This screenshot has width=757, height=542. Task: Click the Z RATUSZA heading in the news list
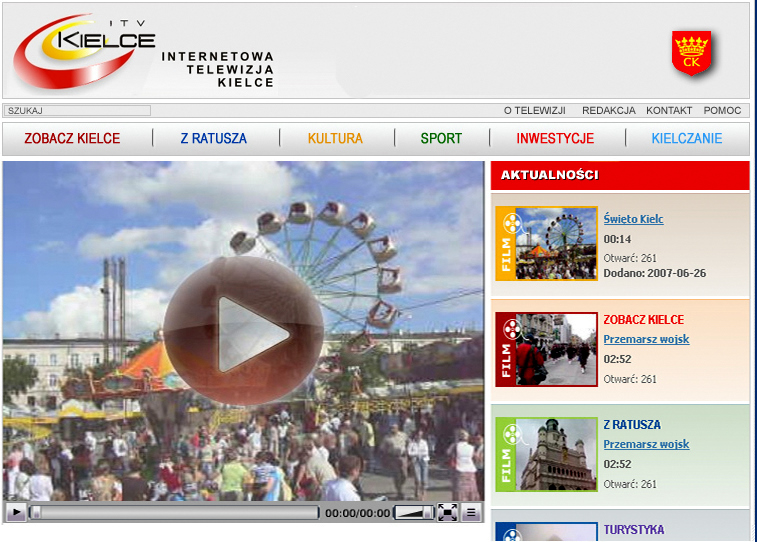click(632, 425)
